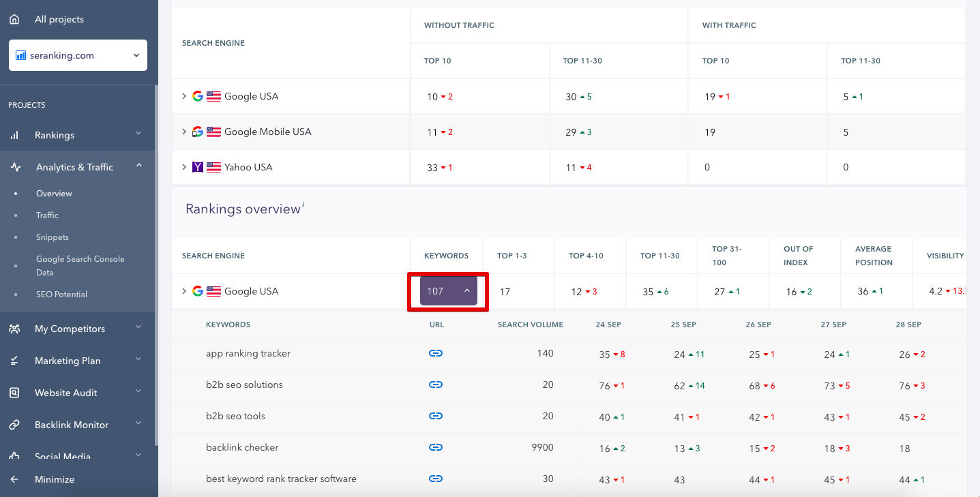Click the Minimize sidebar label
The height and width of the screenshot is (497, 980).
pyautogui.click(x=55, y=479)
